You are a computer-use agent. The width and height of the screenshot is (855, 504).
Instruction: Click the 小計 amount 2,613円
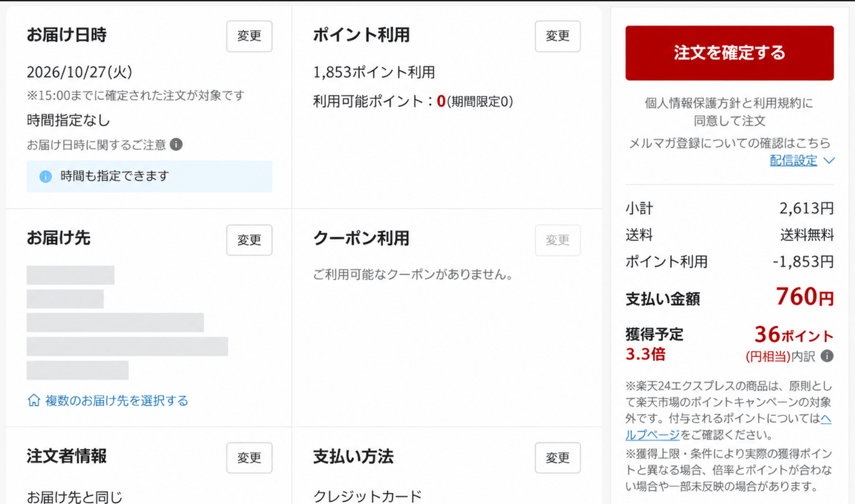coord(807,208)
